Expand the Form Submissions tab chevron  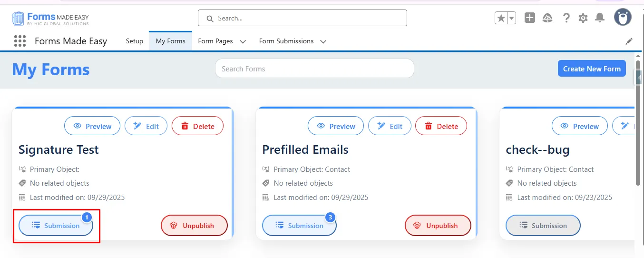323,41
